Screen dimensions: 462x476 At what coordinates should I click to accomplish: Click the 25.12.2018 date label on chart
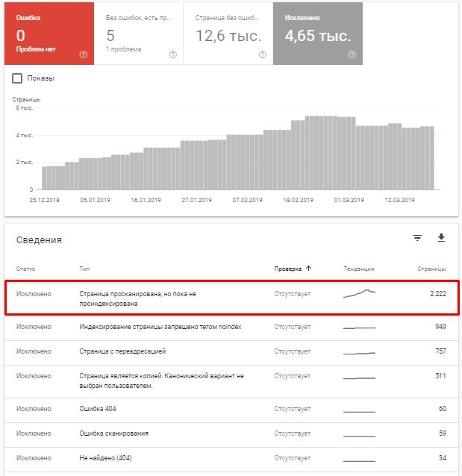44,200
